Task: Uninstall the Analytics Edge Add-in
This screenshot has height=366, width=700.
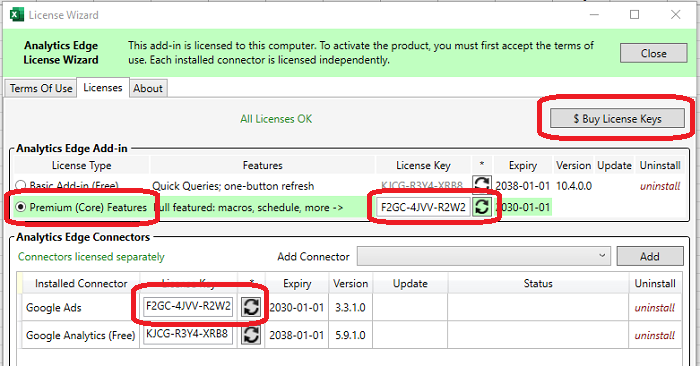Action: [660, 186]
